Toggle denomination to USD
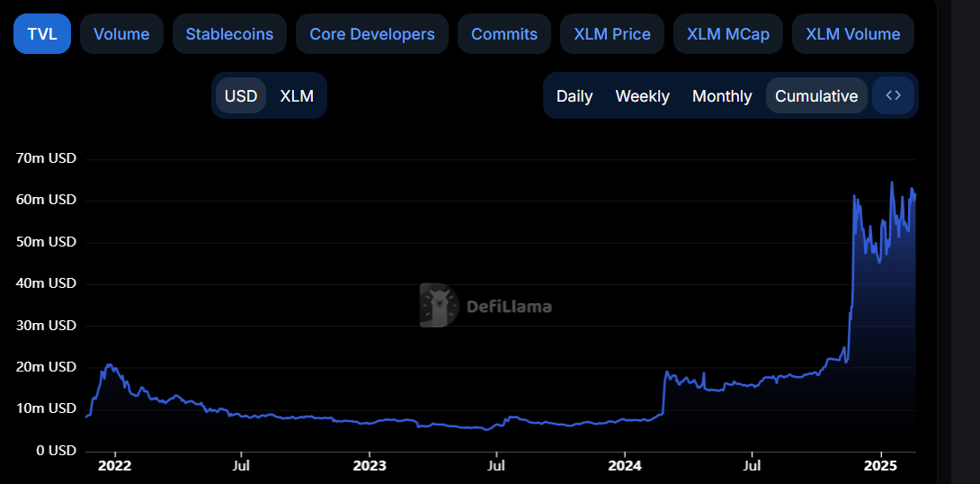Viewport: 980px width, 484px height. [x=241, y=95]
